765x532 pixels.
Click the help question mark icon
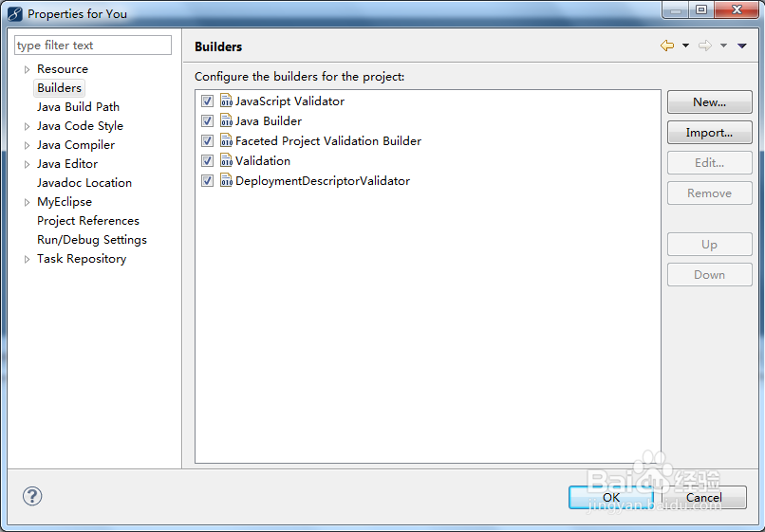(32, 496)
